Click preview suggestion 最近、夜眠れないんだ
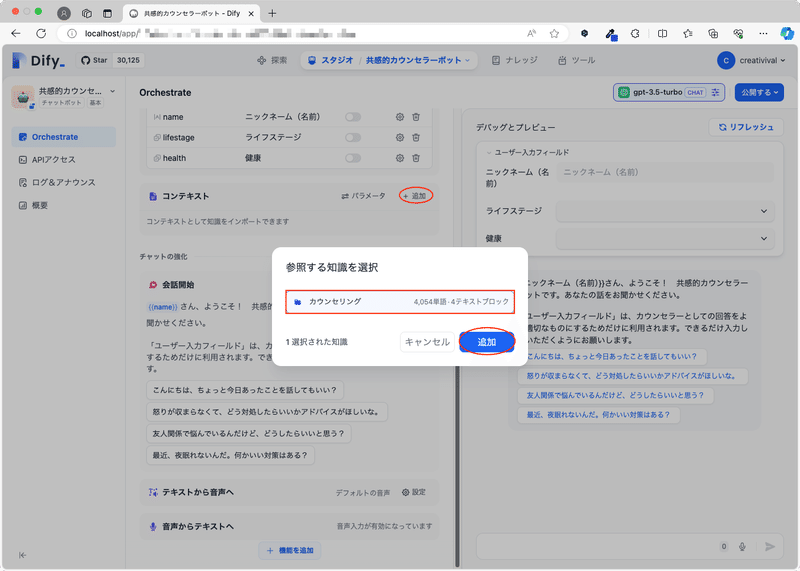This screenshot has width=800, height=571. point(599,415)
